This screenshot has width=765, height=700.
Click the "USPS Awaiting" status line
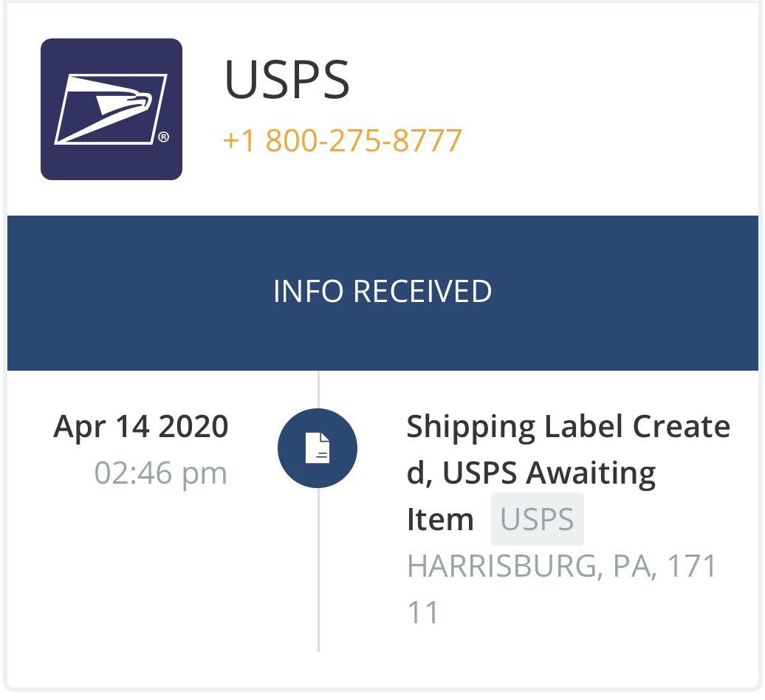pos(549,473)
